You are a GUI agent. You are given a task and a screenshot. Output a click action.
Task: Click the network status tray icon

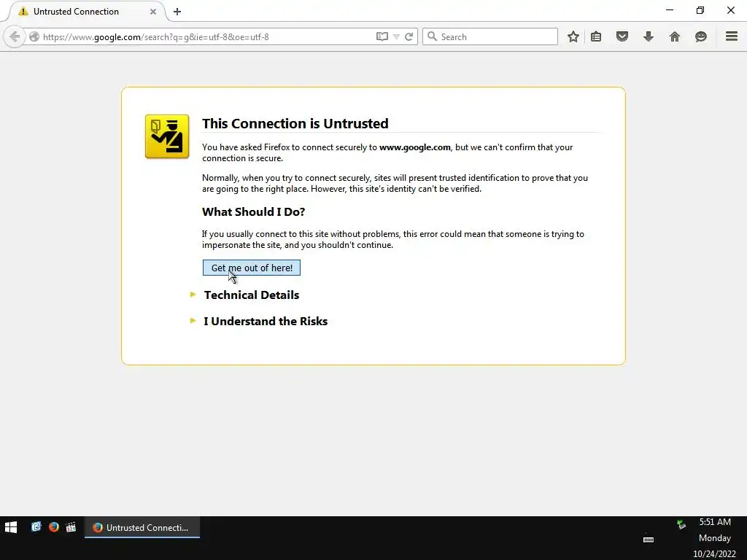pos(681,524)
